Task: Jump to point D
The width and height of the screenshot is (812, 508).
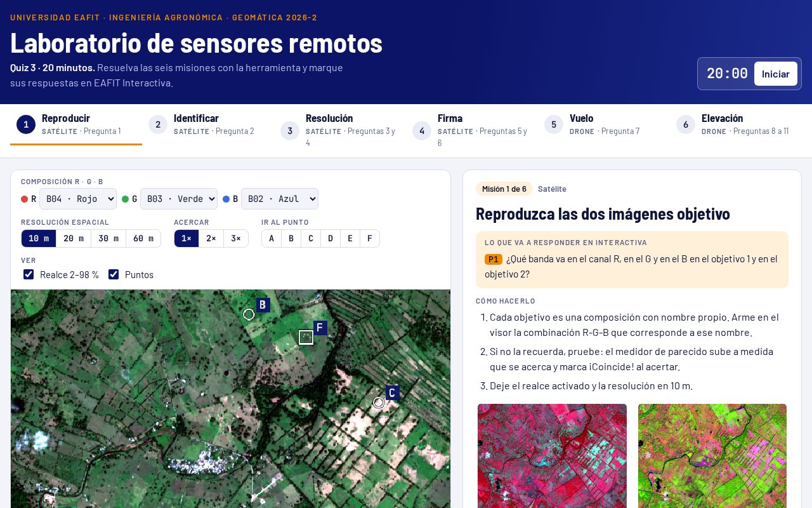Action: 331,238
